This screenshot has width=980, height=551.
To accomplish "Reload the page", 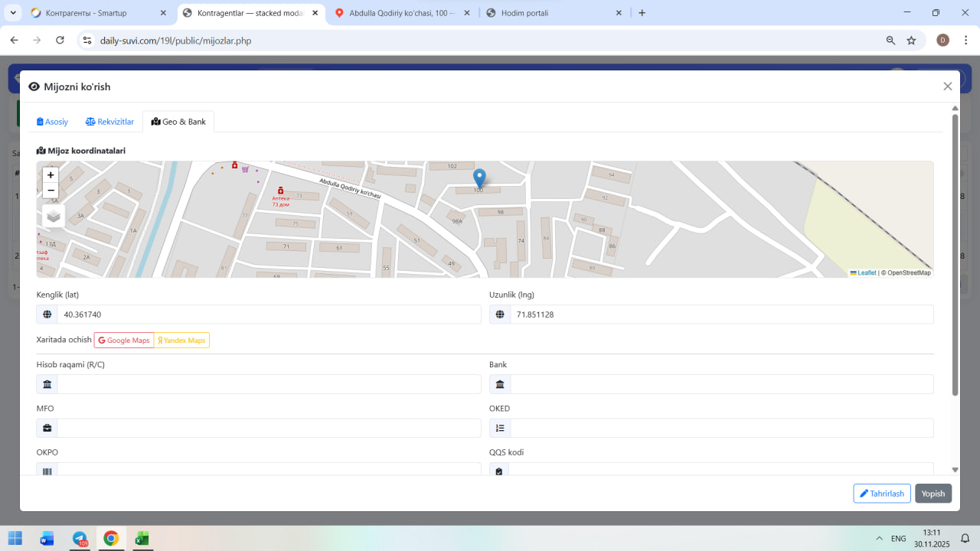I will (60, 41).
